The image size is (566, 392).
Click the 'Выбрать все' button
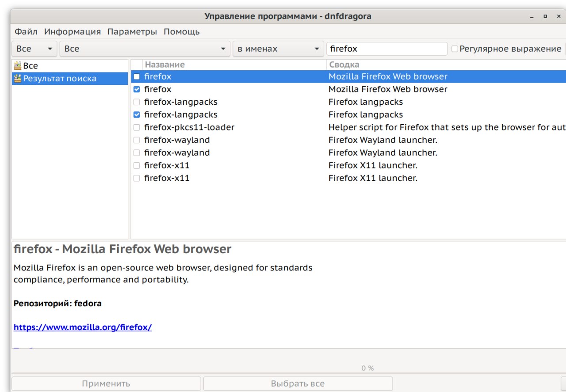298,384
